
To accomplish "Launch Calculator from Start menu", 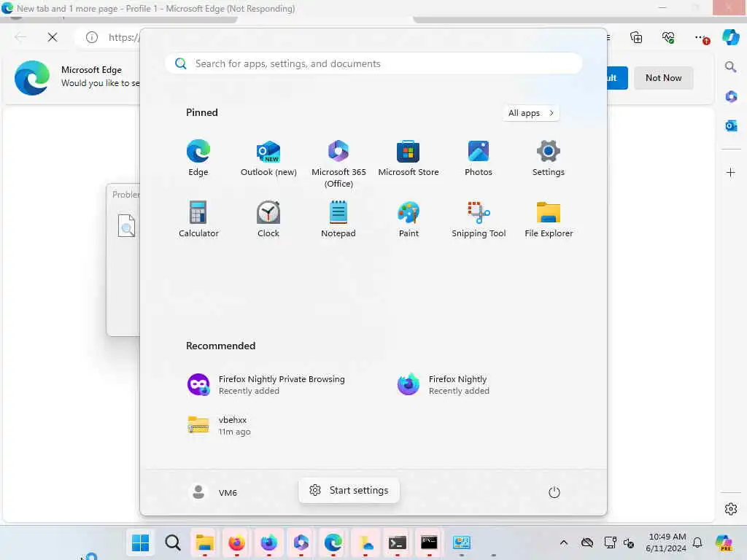I will coord(198,219).
